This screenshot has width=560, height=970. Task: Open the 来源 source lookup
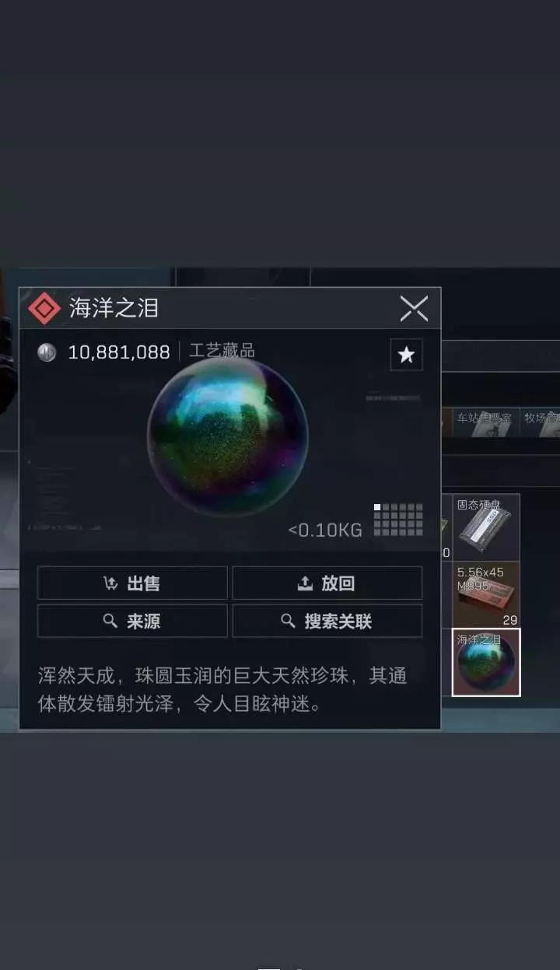pos(132,621)
